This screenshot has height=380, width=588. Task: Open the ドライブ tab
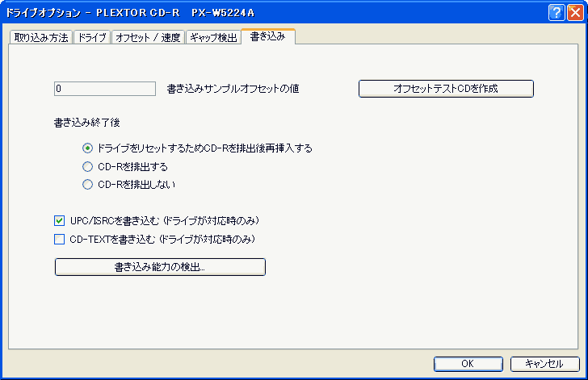[92, 37]
